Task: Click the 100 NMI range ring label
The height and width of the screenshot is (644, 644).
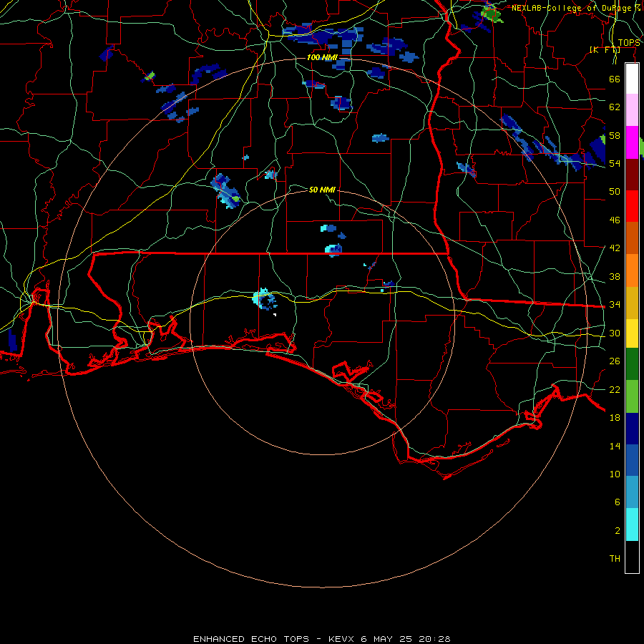Action: [x=322, y=57]
